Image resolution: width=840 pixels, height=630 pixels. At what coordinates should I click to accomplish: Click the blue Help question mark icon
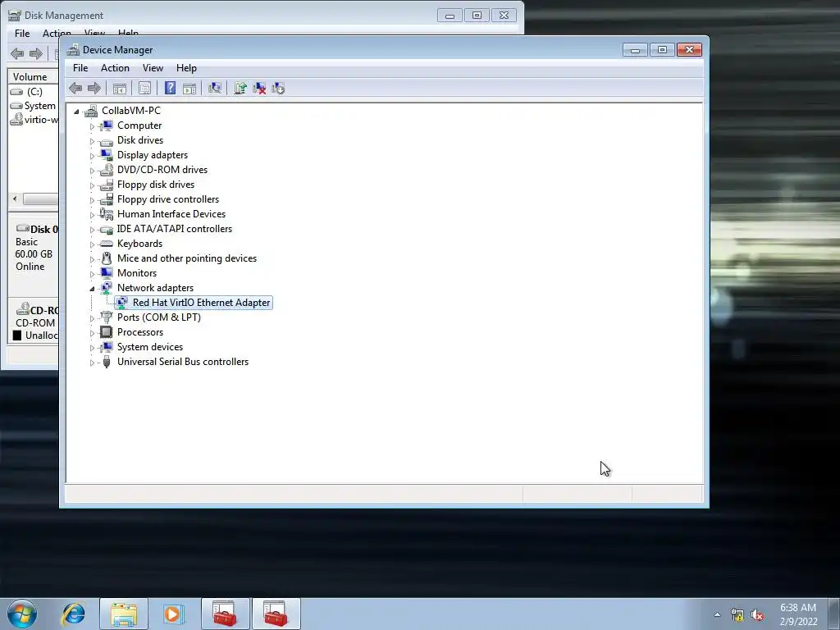pyautogui.click(x=170, y=89)
